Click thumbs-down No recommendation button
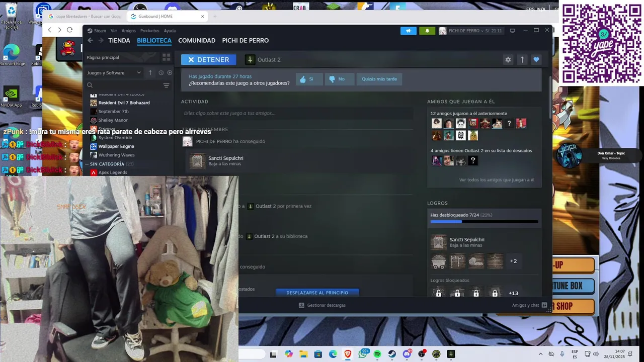The width and height of the screenshot is (644, 362). (x=339, y=79)
